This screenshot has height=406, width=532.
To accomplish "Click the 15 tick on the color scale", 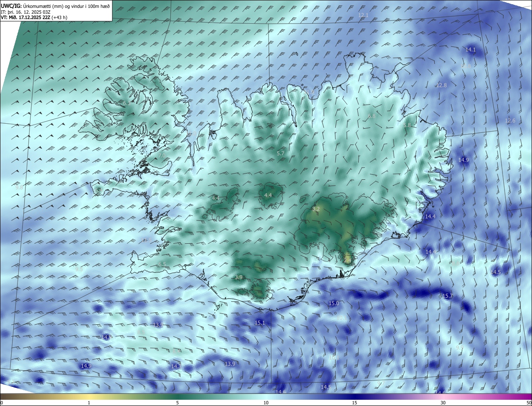I will pyautogui.click(x=355, y=403).
